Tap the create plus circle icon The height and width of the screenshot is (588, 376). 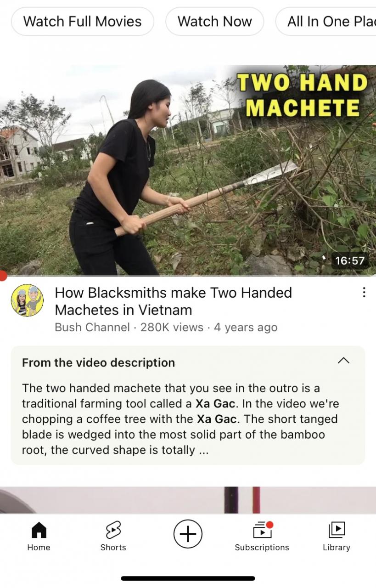pyautogui.click(x=188, y=534)
